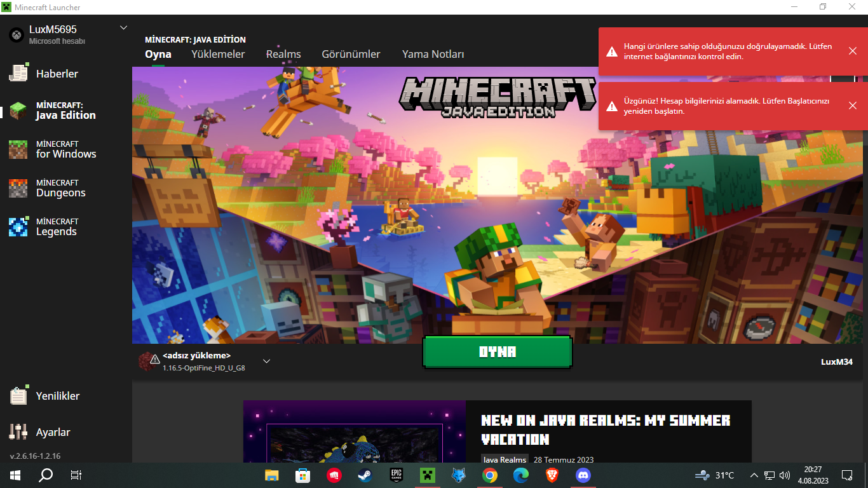Click the warning icon on the internet connection error
868x488 pixels.
pos(611,51)
